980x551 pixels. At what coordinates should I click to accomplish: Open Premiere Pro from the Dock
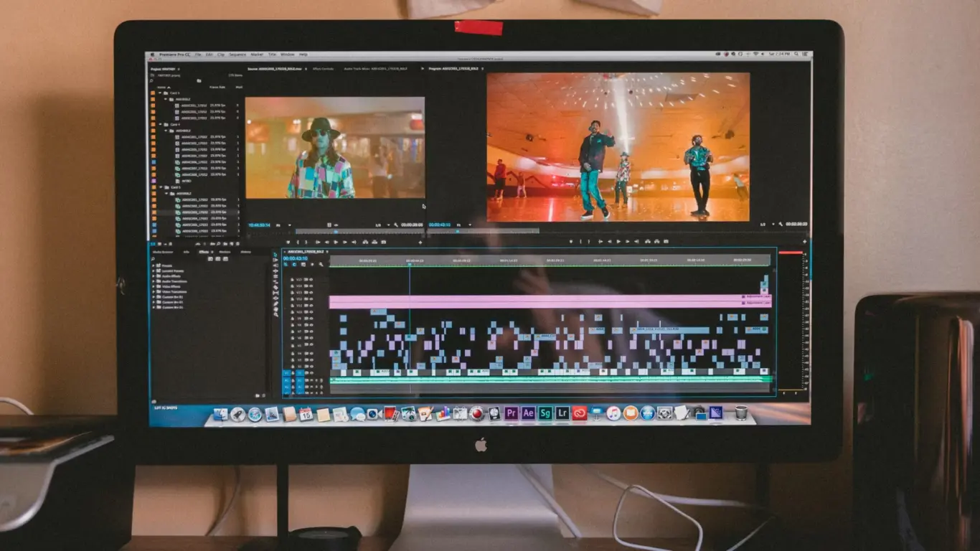tap(511, 413)
